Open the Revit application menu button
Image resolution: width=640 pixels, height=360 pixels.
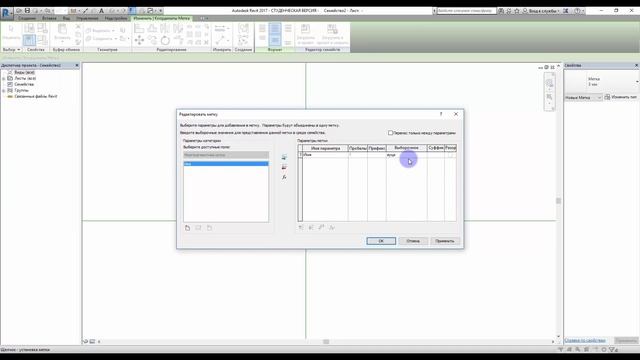pyautogui.click(x=6, y=12)
